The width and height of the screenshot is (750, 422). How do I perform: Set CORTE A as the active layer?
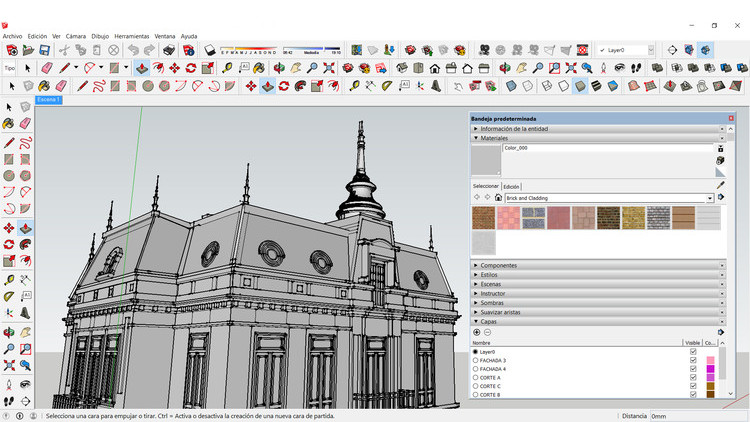coord(475,378)
